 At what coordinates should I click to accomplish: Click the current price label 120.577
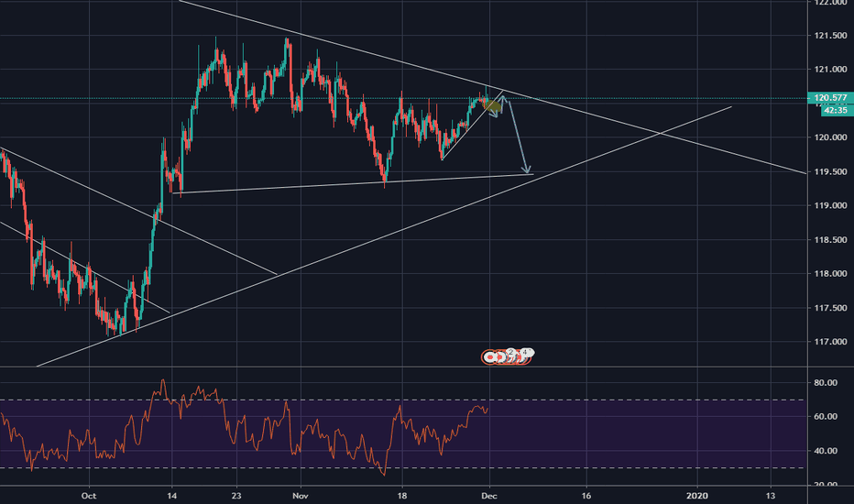point(830,98)
